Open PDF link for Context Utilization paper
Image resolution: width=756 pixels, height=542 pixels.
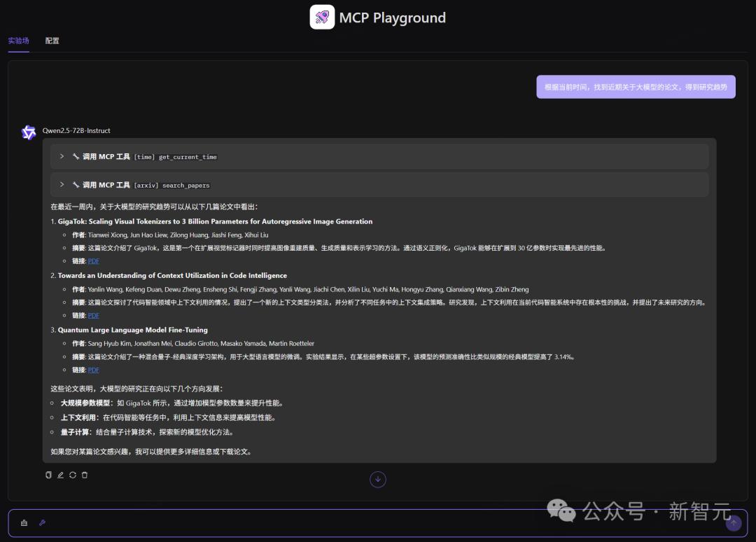(x=94, y=315)
